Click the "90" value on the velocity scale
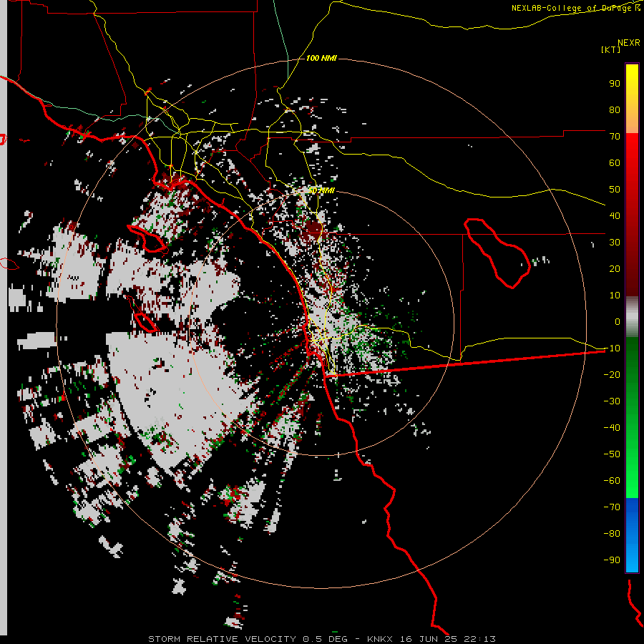 coord(615,84)
